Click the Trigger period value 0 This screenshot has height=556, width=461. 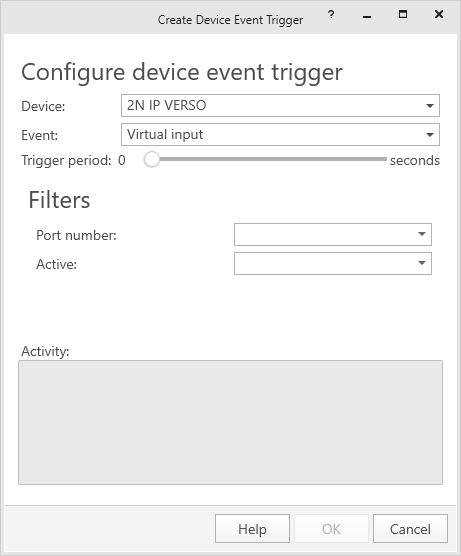tap(122, 161)
